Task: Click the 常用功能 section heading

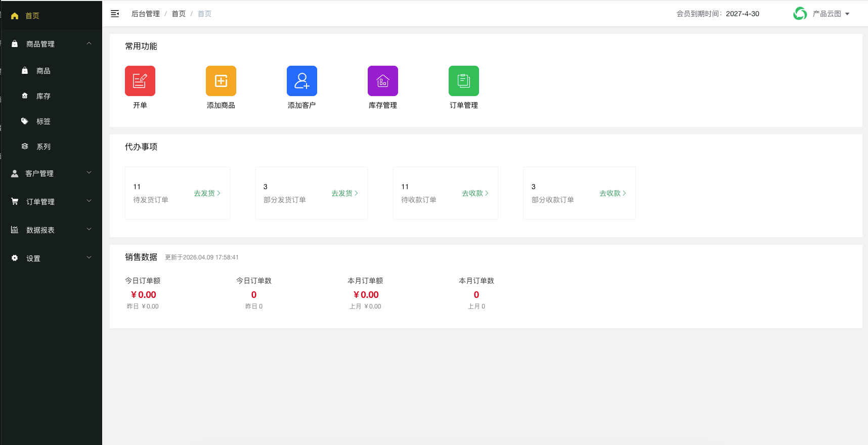Action: (141, 46)
